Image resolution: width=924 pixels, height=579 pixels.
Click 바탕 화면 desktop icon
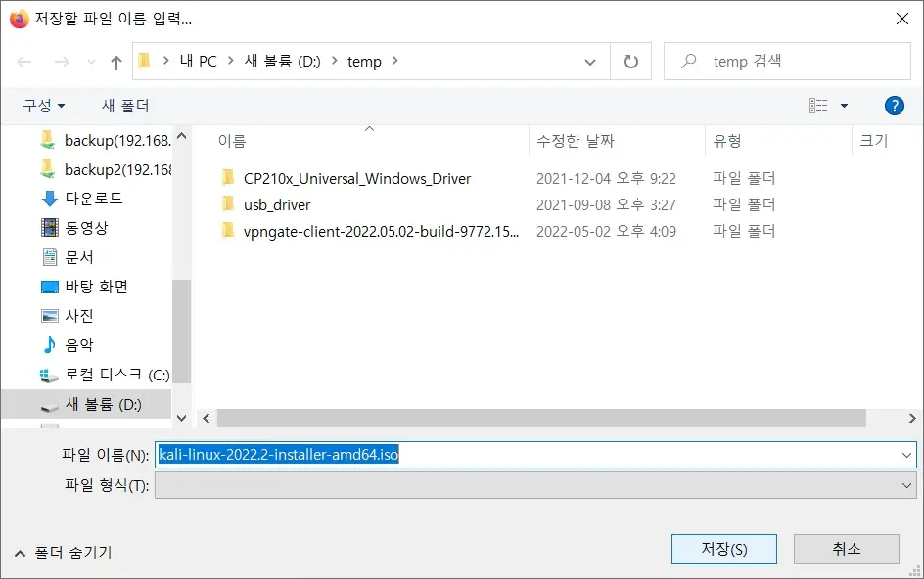50,287
